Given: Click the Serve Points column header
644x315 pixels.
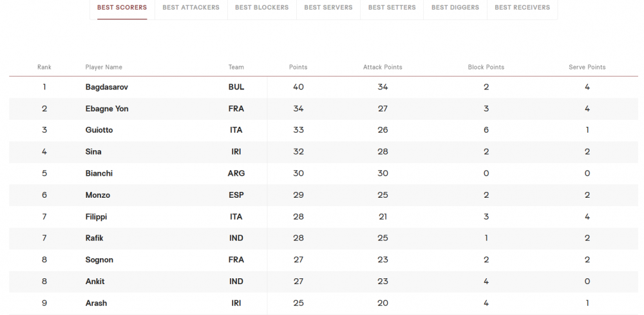Looking at the screenshot, I should pyautogui.click(x=587, y=67).
